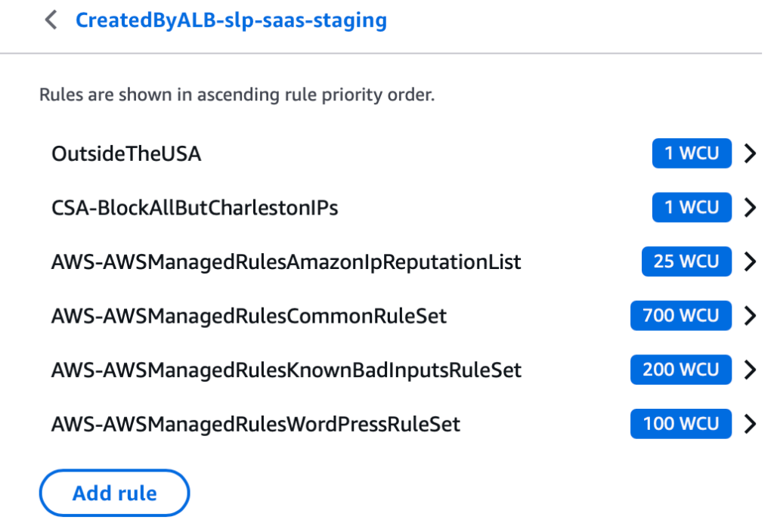Screen dimensions: 774x532
Task: Click the Add rule button
Action: pyautogui.click(x=114, y=494)
